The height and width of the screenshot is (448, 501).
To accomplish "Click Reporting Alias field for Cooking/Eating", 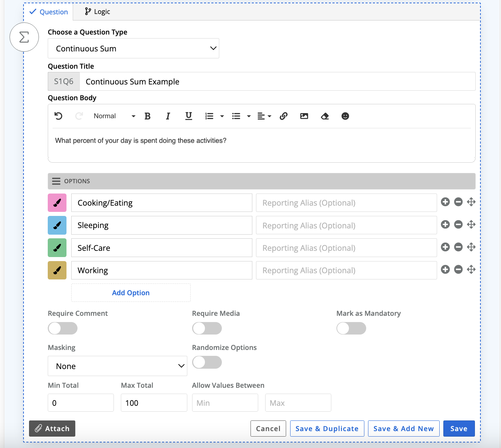I will point(346,203).
